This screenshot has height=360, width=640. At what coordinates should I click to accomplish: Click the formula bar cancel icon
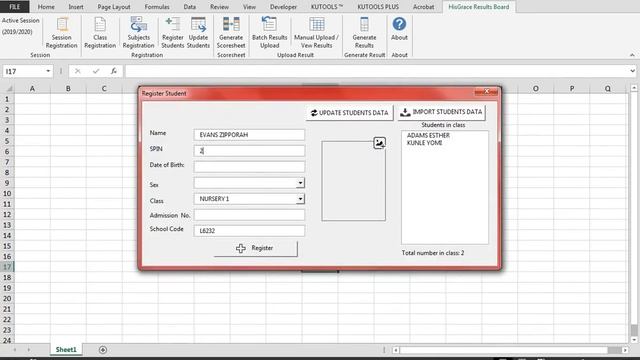point(78,71)
